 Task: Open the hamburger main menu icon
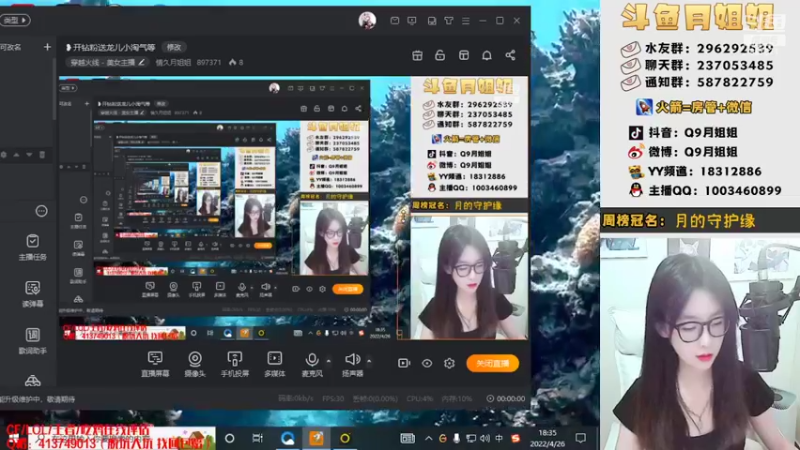(x=466, y=20)
